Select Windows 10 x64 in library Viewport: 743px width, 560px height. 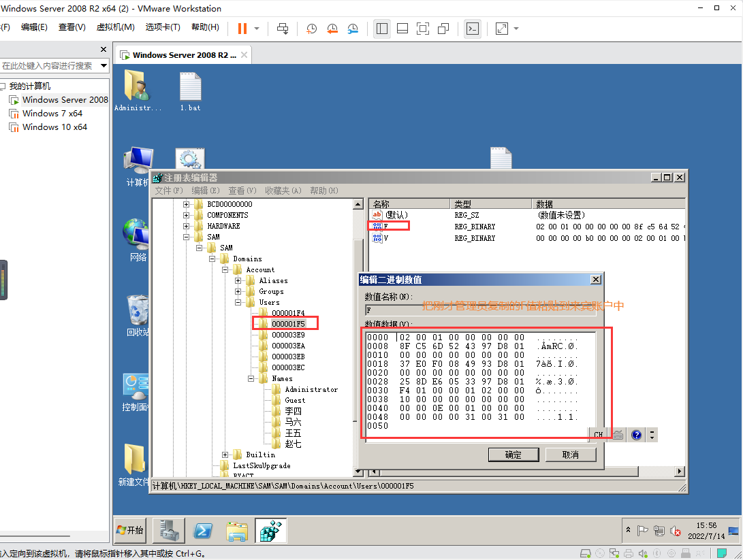point(54,127)
